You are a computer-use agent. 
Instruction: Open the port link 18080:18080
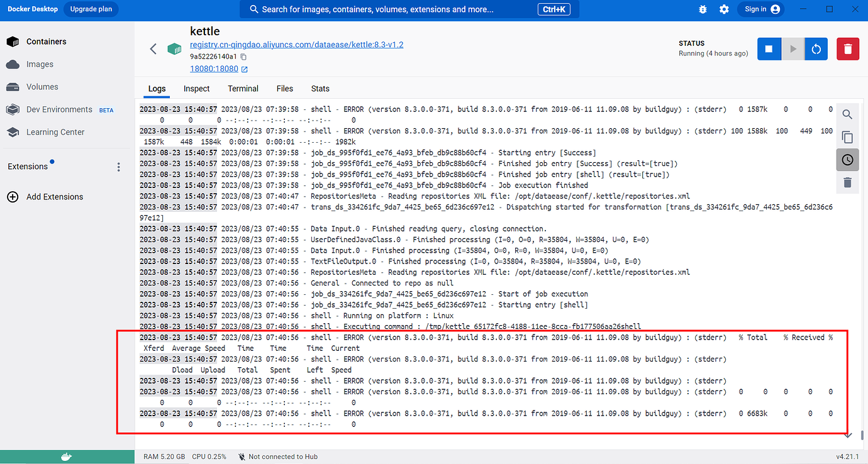point(214,68)
